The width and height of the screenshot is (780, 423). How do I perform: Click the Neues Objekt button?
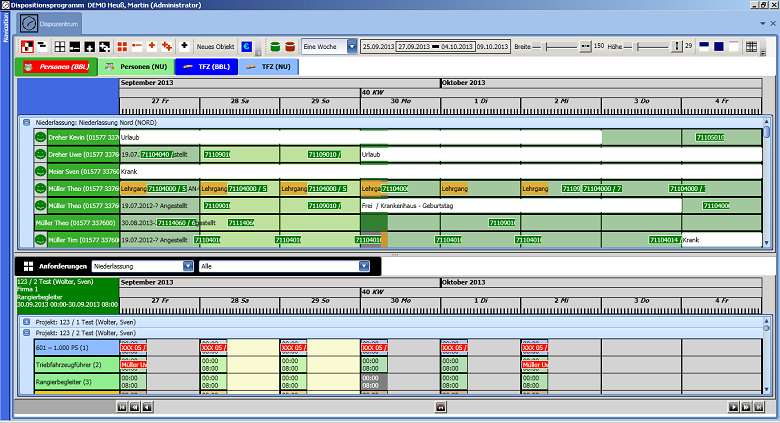(x=215, y=47)
